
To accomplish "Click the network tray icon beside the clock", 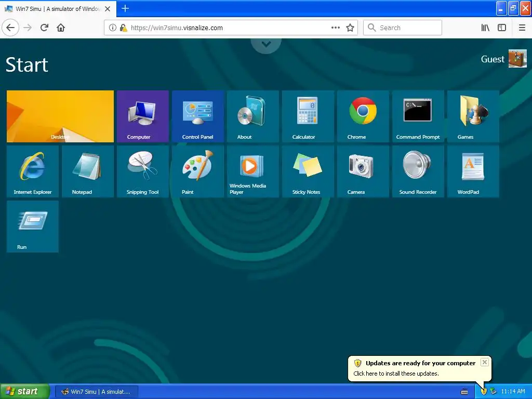I will click(x=494, y=392).
